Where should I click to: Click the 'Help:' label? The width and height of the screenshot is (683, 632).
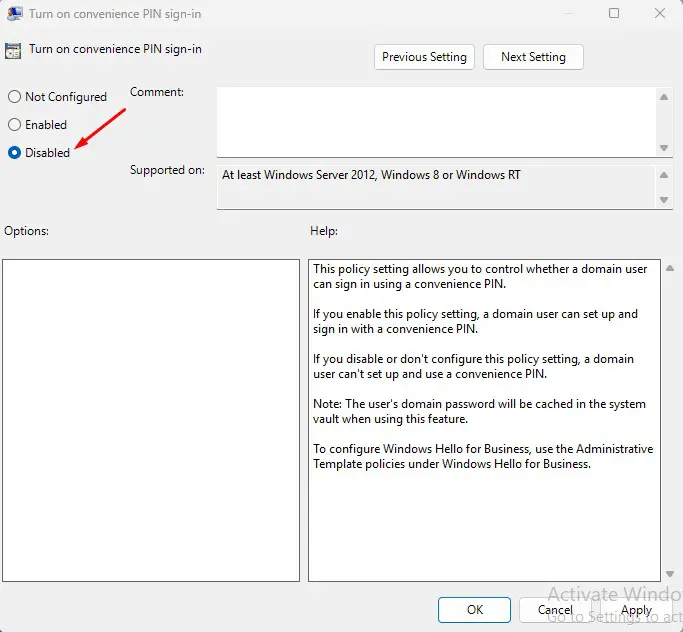click(324, 230)
